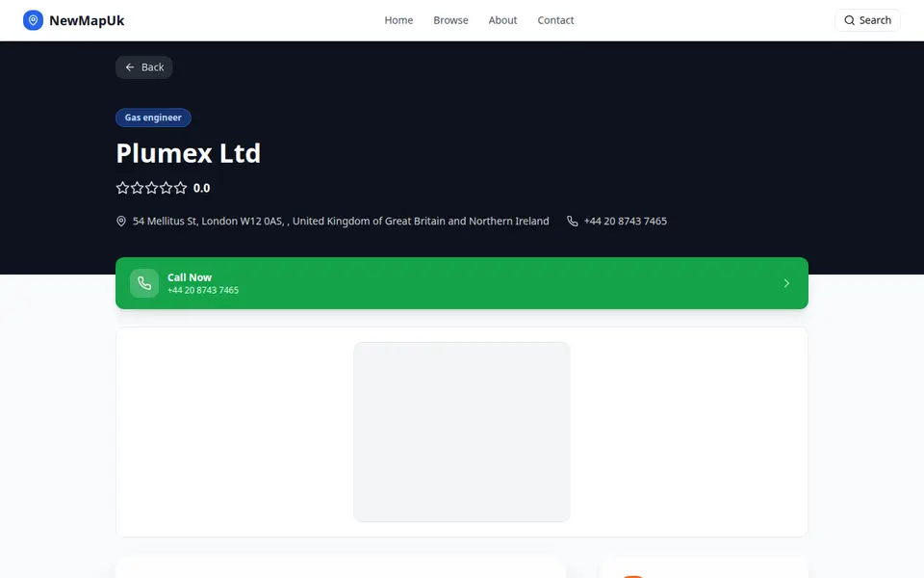
Task: Click the magnifier icon in Search button
Action: click(849, 20)
